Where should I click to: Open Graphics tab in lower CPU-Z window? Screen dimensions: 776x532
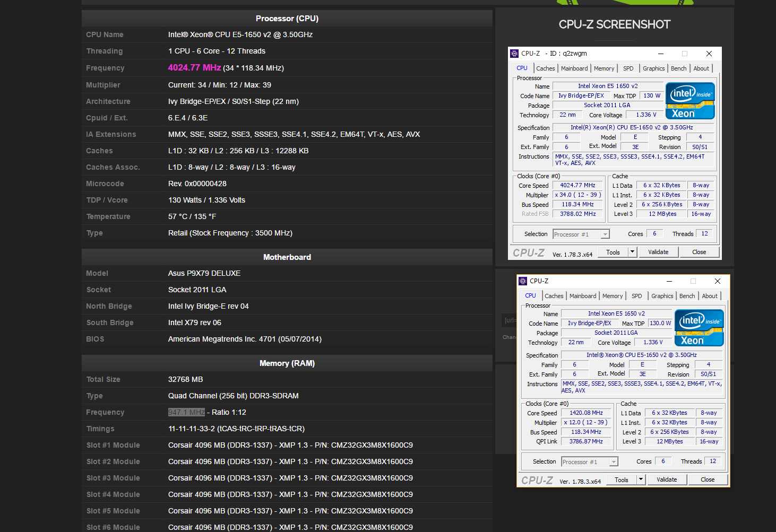[x=662, y=296]
